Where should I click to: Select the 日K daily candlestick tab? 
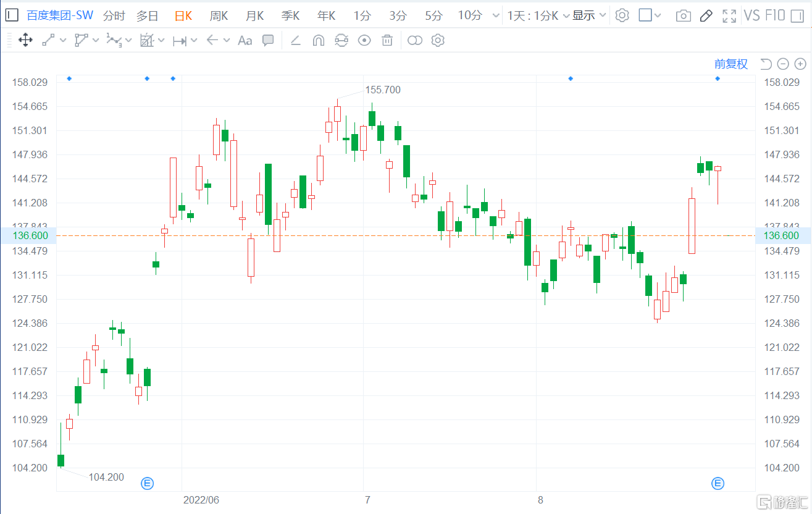tap(183, 15)
